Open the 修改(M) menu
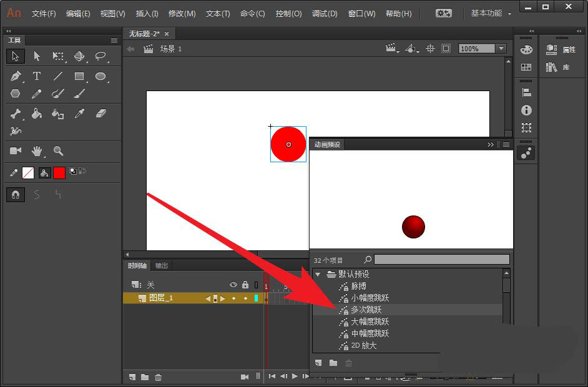The width and height of the screenshot is (588, 387). 182,14
